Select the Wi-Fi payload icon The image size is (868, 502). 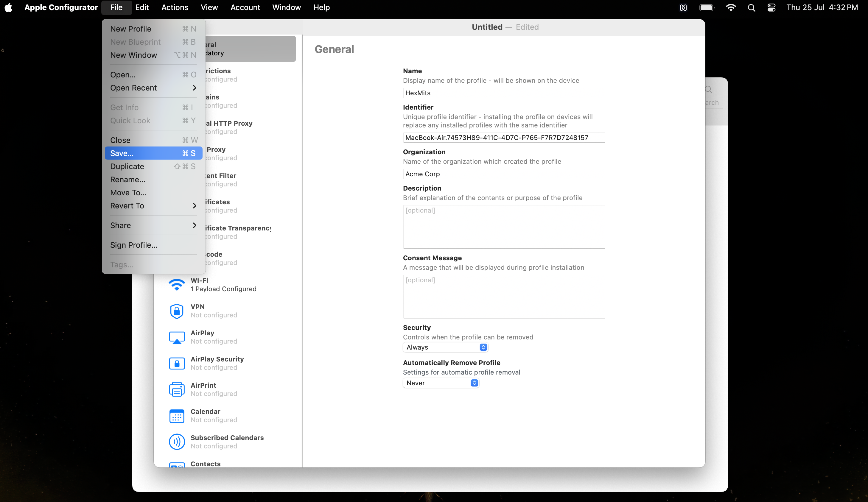(177, 285)
